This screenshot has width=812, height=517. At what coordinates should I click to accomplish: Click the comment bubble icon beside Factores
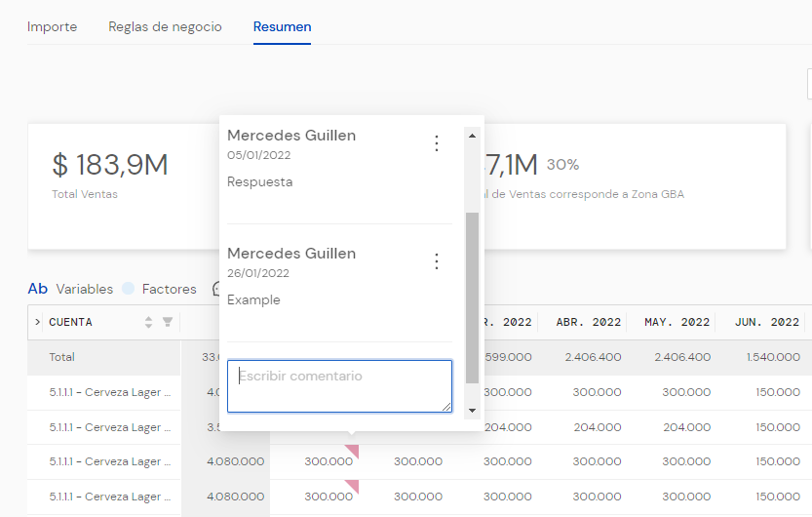216,289
